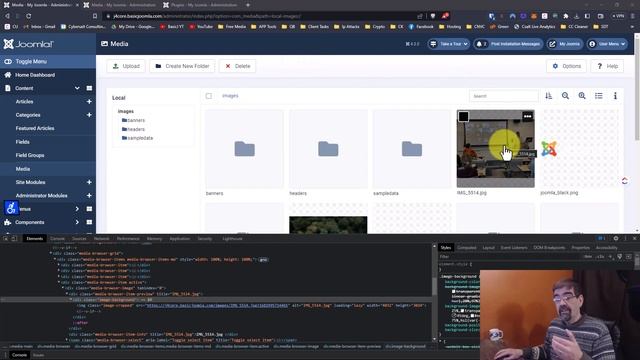Click the sort order icon
Viewport: 640px width, 360px height.
(549, 96)
